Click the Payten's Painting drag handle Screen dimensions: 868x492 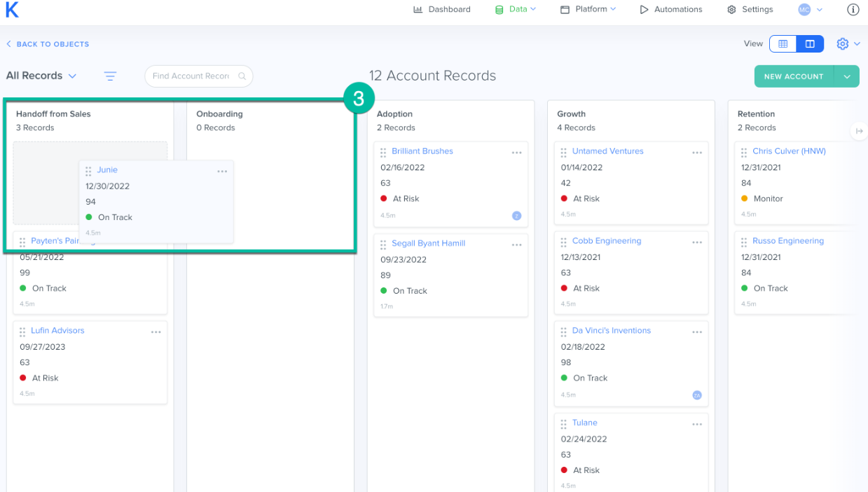[x=22, y=242]
